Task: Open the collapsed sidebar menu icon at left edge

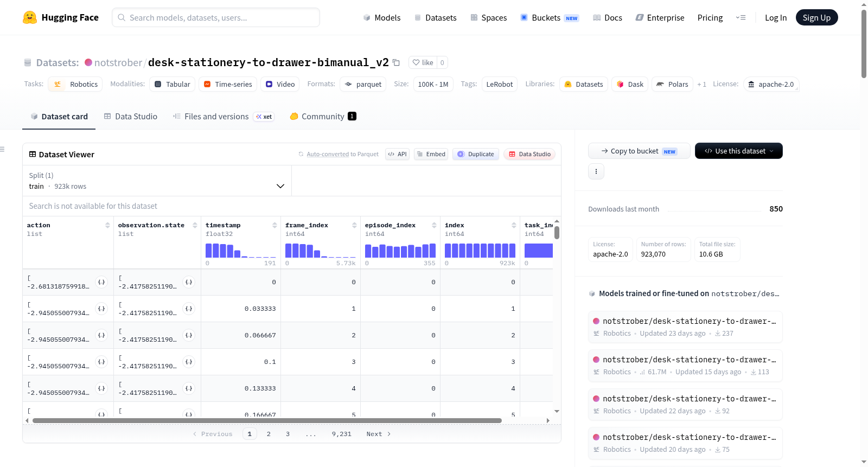Action: pyautogui.click(x=2, y=149)
